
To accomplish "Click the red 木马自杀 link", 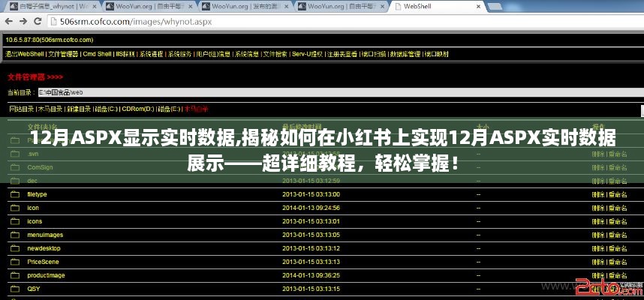I will [197, 109].
